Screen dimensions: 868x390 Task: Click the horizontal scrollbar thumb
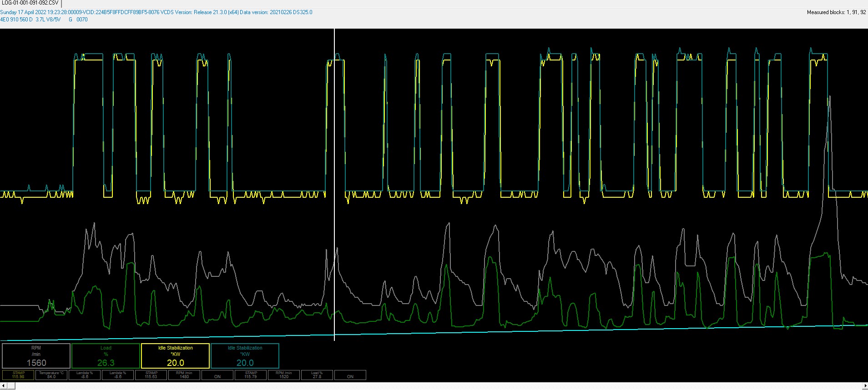11,386
